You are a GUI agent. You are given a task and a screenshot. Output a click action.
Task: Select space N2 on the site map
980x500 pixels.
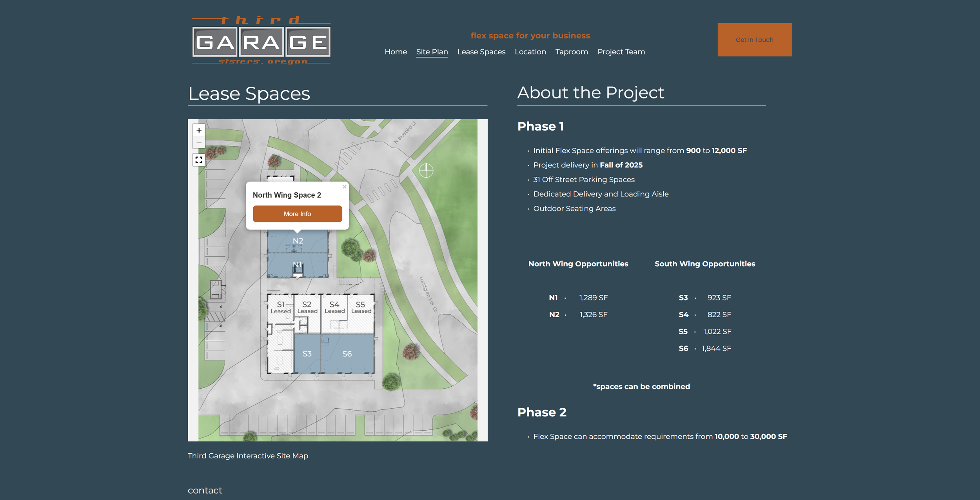(298, 240)
